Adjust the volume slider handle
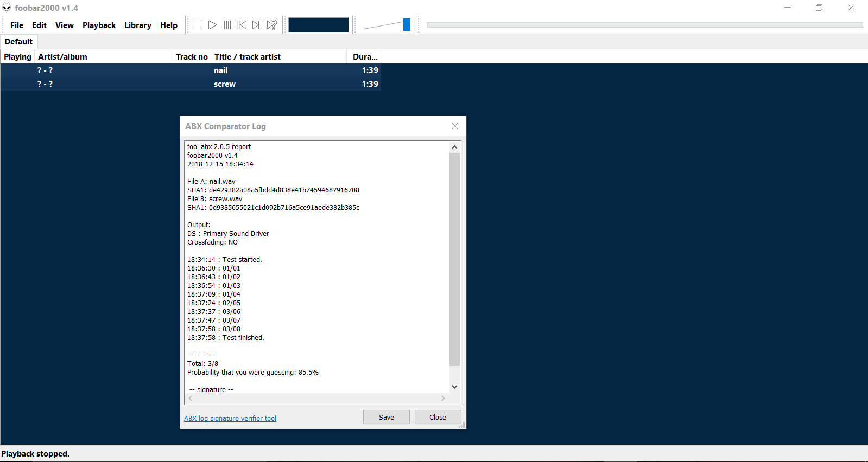This screenshot has width=868, height=462. (x=407, y=25)
